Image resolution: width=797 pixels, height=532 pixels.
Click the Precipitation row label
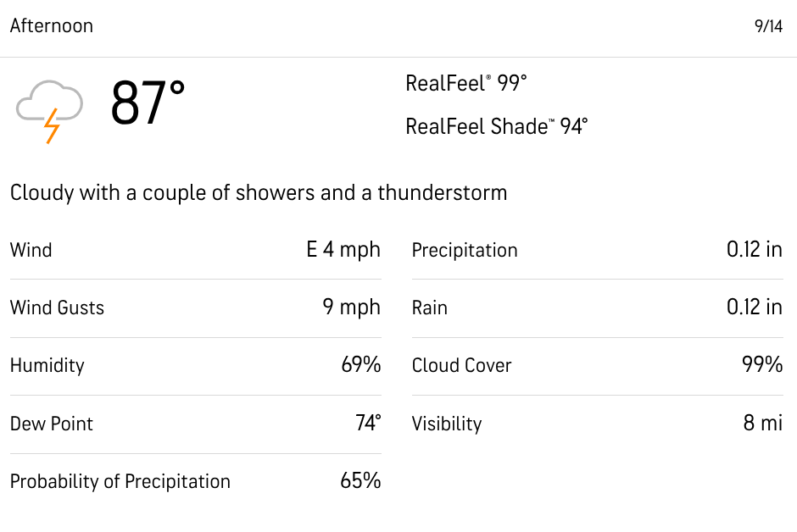[x=465, y=251]
